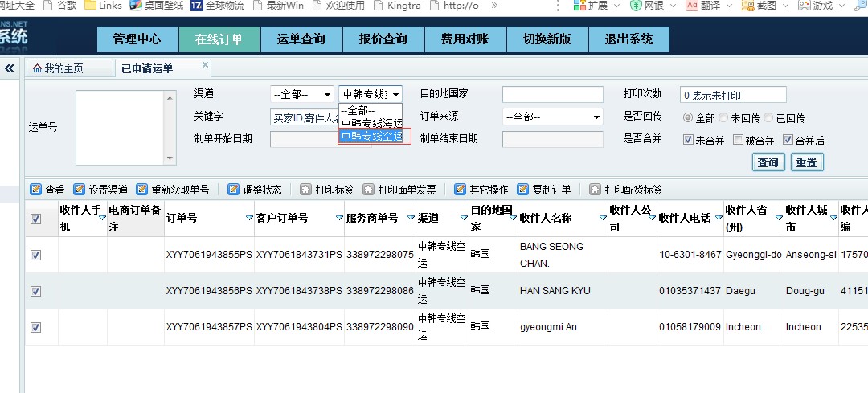Click the 调整状态 toolbar icon

(233, 190)
